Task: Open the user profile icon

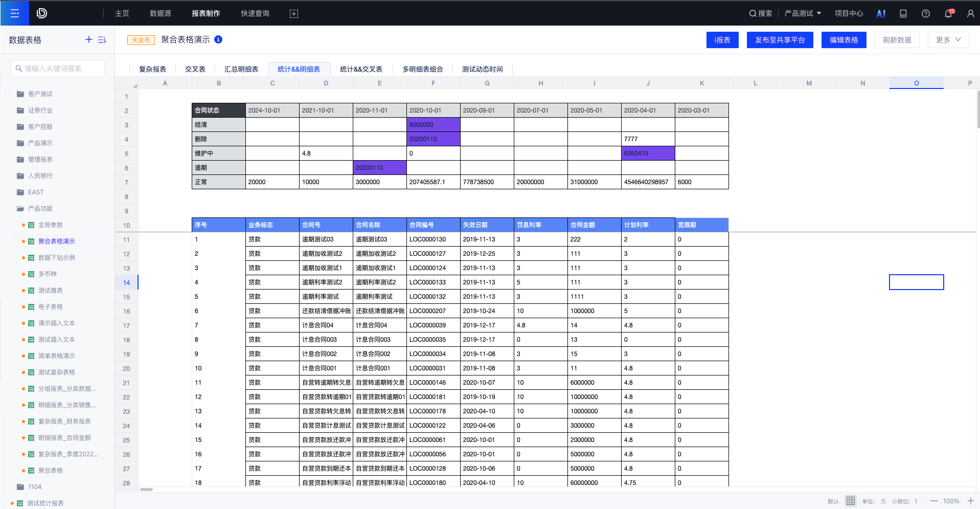Action: pyautogui.click(x=970, y=14)
